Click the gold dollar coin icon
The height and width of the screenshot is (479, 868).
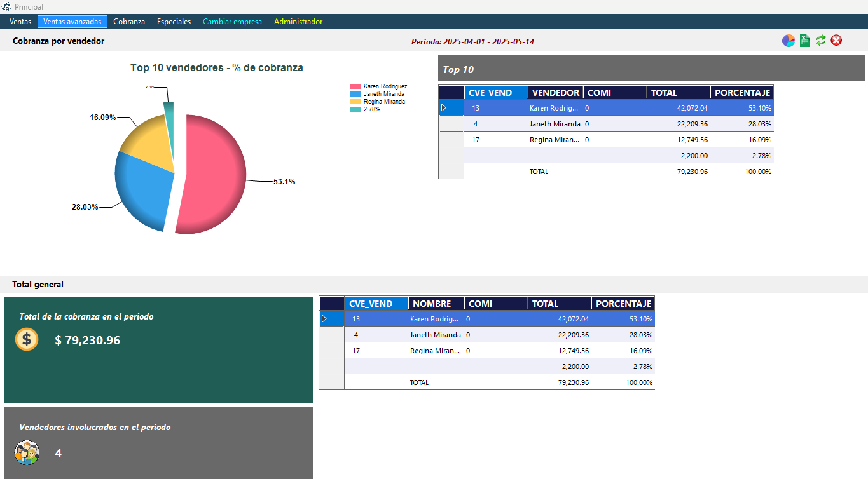(27, 339)
